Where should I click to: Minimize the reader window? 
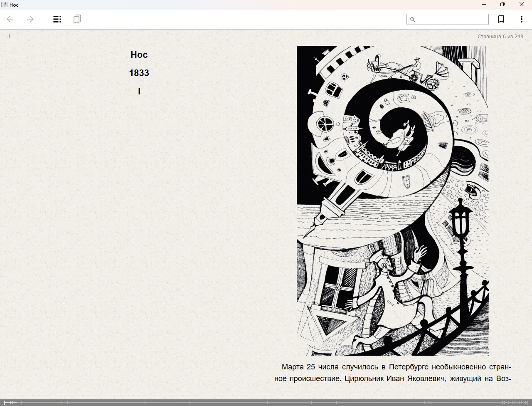(483, 5)
